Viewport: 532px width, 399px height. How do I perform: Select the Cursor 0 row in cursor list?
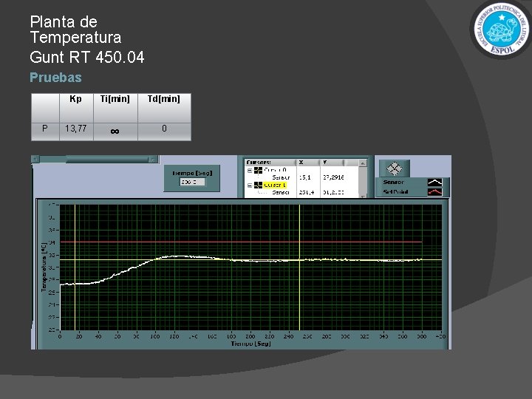pos(275,170)
